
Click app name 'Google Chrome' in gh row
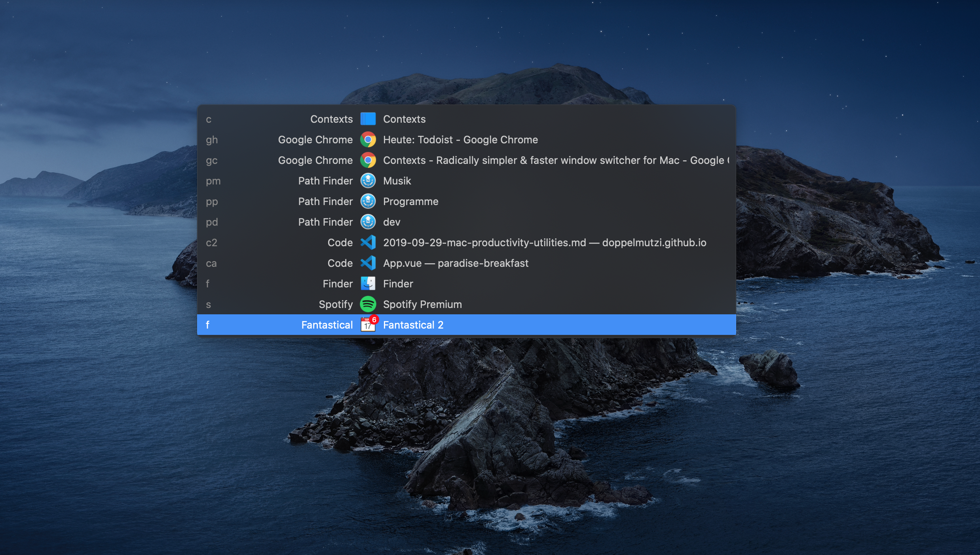(315, 140)
